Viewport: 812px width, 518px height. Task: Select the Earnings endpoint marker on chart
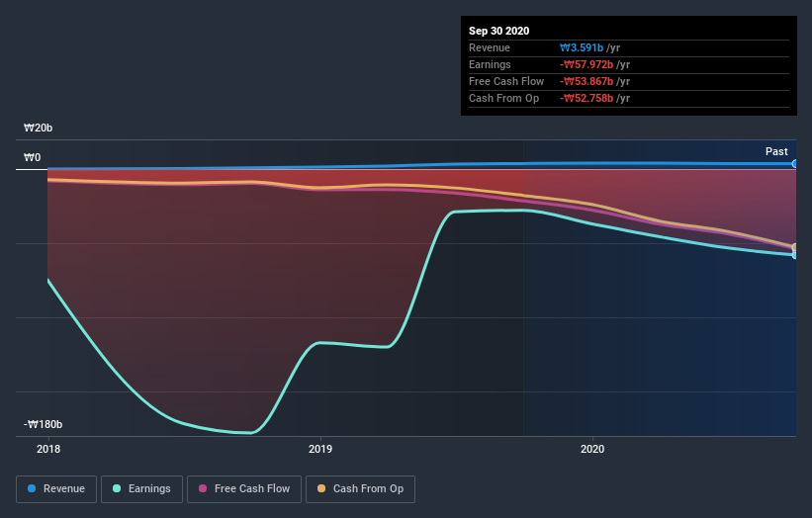point(795,255)
